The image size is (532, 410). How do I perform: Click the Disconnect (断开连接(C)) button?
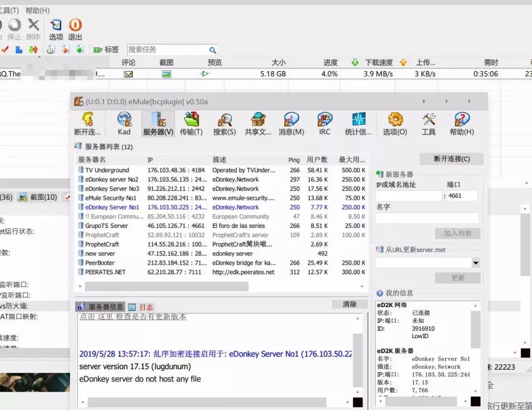coord(452,159)
